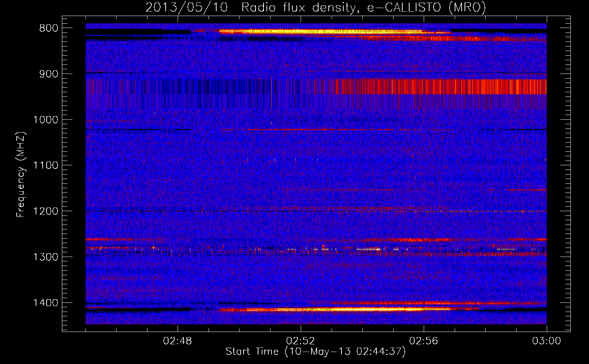Click the 1400 frequency tick label

pyautogui.click(x=46, y=303)
